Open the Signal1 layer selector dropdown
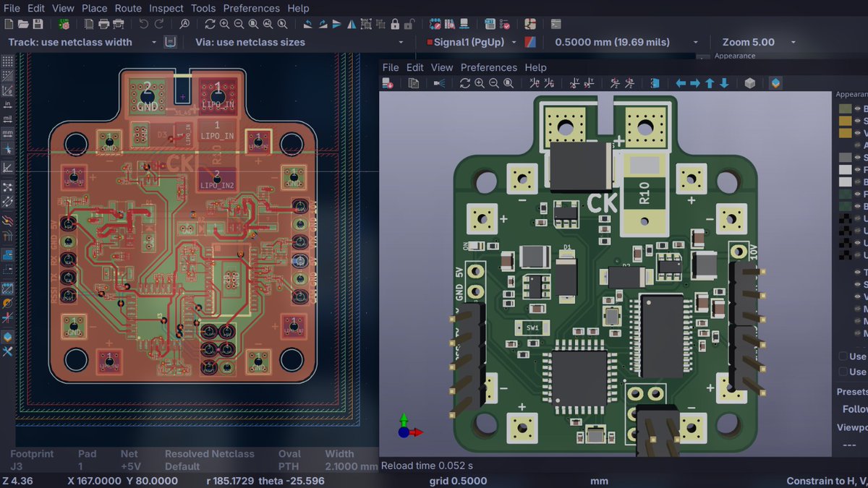The width and height of the screenshot is (868, 488). 472,42
